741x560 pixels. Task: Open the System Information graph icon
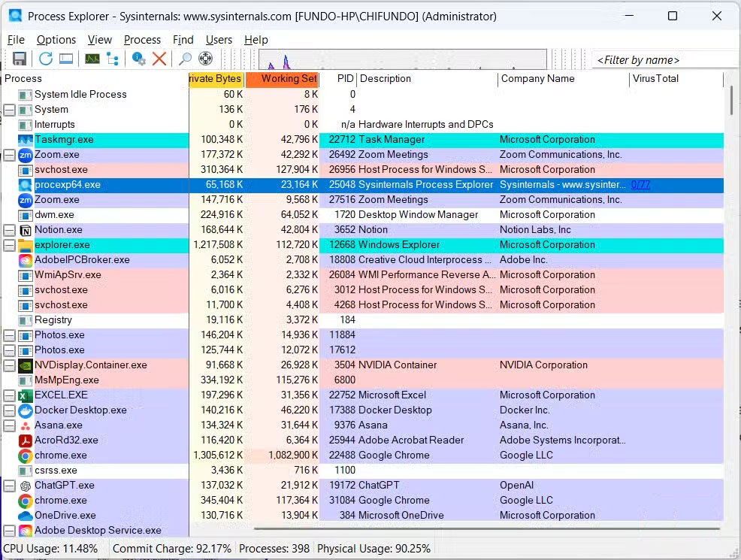92,59
